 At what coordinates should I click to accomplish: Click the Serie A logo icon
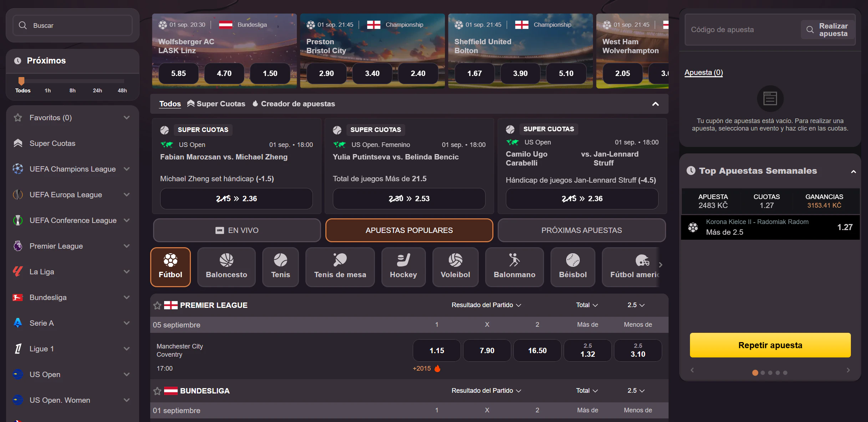pyautogui.click(x=18, y=323)
